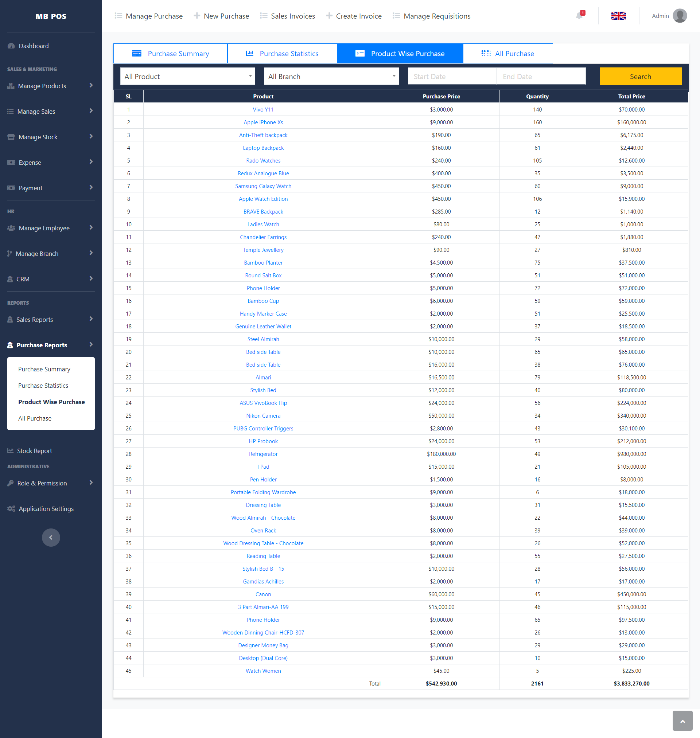Open the Apple iPhone Xs product link
700x738 pixels.
263,122
